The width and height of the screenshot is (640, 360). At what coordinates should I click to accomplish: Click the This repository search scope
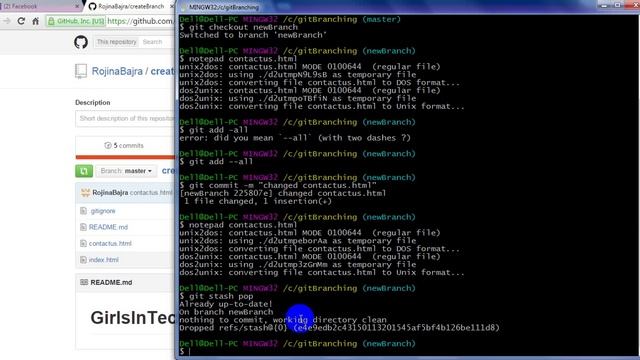(116, 42)
